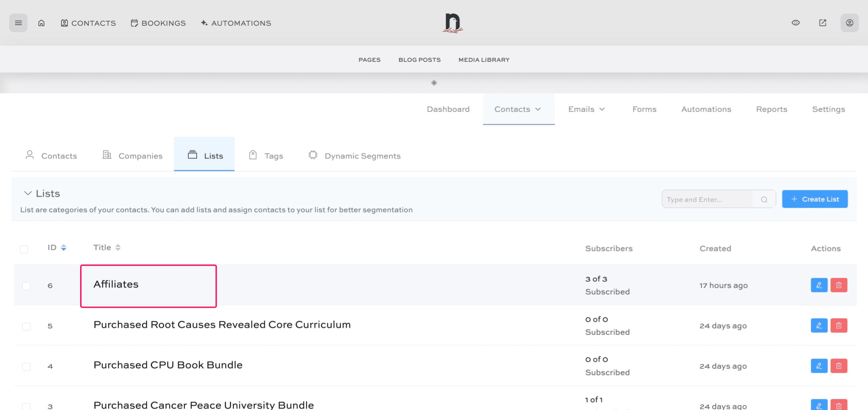Open the external link icon
868x410 pixels.
pyautogui.click(x=823, y=23)
